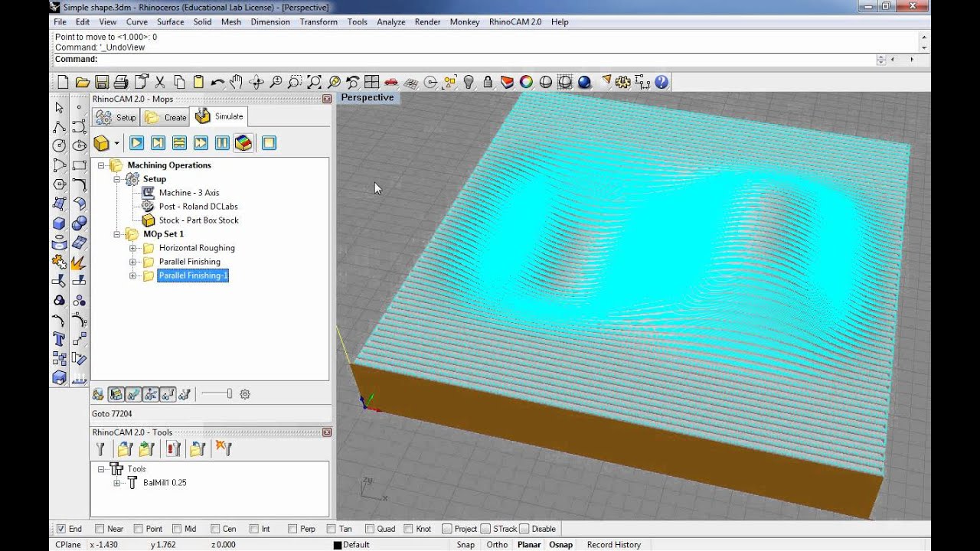Toggle Ortho in status bar
This screenshot has height=551, width=980.
point(497,545)
